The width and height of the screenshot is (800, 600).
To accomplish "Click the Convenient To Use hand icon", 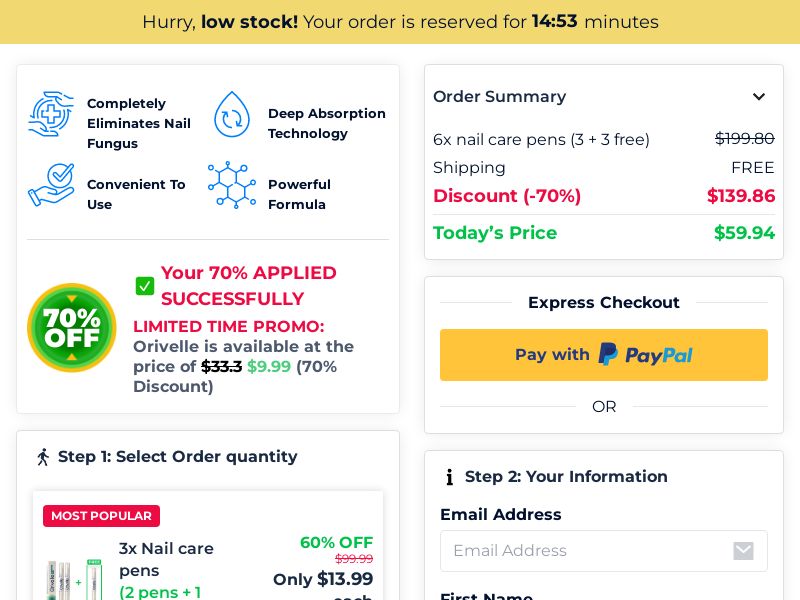I will (51, 185).
